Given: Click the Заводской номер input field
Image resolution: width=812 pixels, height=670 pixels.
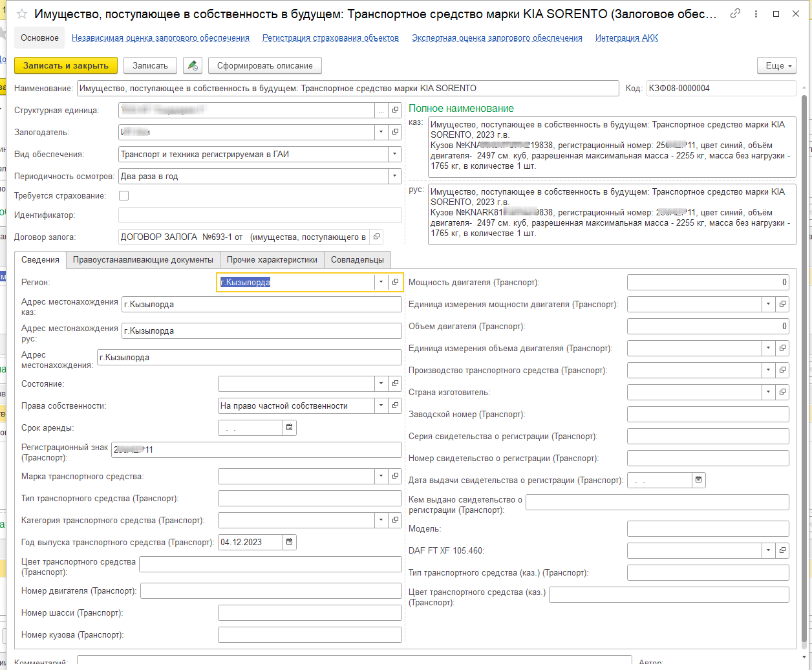Looking at the screenshot, I should click(708, 414).
